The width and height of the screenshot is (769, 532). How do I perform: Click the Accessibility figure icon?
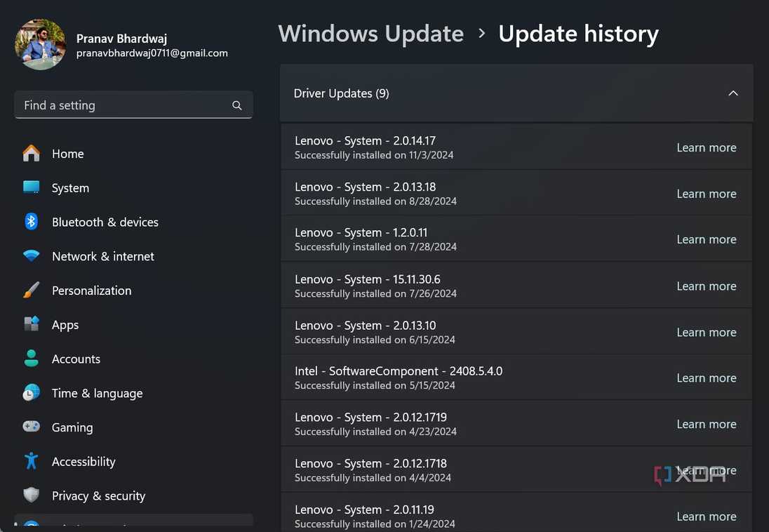pos(32,461)
